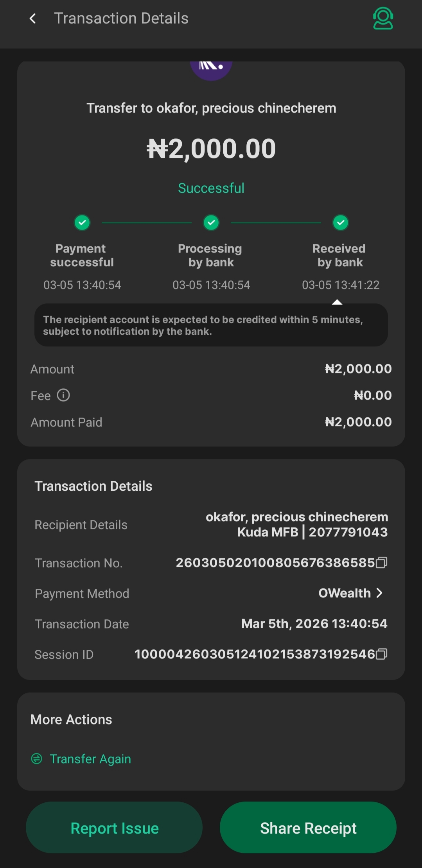
Task: Copy the Transaction No. value
Action: 381,563
